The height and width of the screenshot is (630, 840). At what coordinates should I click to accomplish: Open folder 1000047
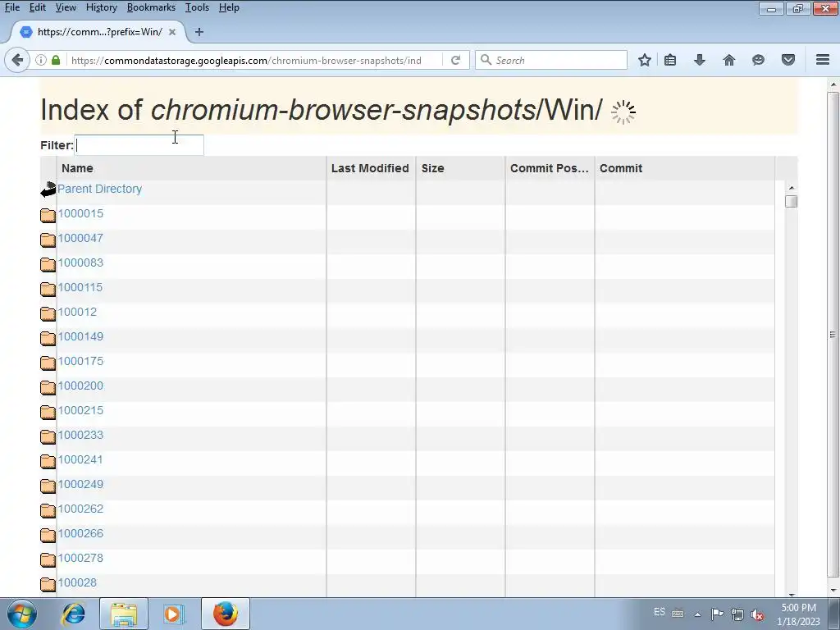coord(80,238)
